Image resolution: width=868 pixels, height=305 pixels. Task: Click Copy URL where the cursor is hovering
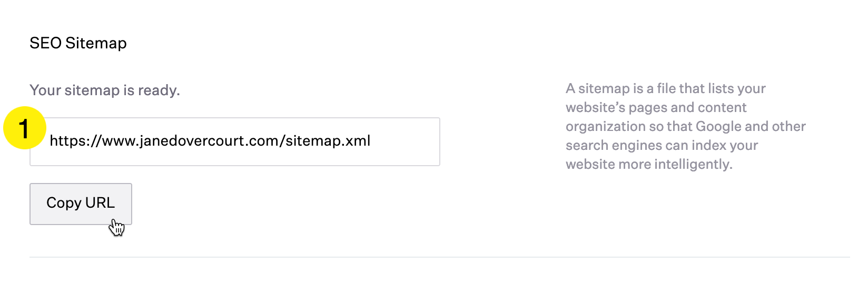click(x=80, y=204)
